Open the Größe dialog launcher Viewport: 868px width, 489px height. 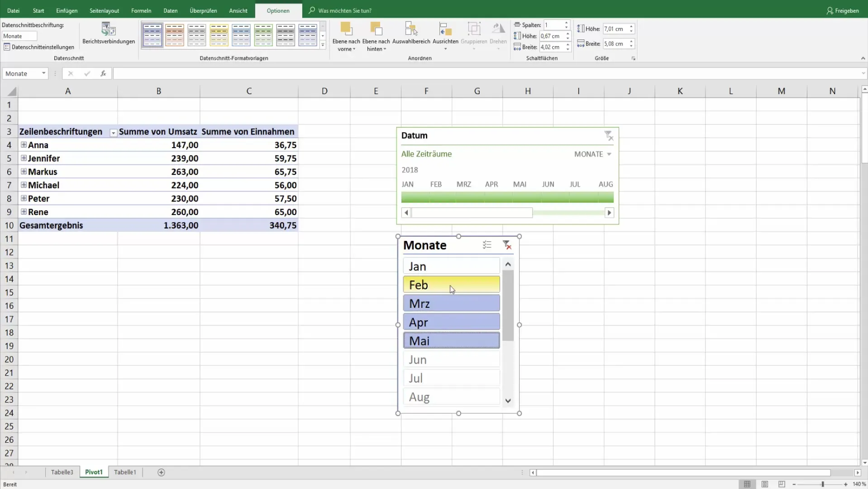tap(633, 58)
